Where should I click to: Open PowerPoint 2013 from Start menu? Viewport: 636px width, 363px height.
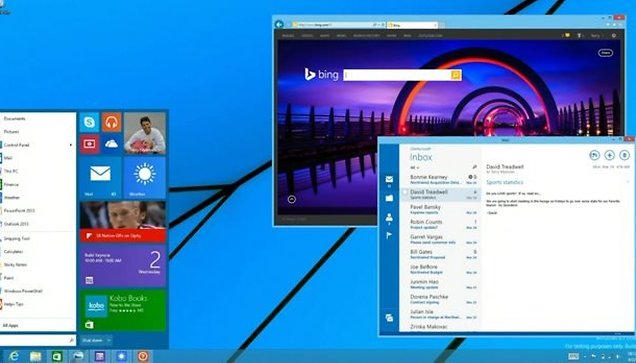pyautogui.click(x=19, y=211)
